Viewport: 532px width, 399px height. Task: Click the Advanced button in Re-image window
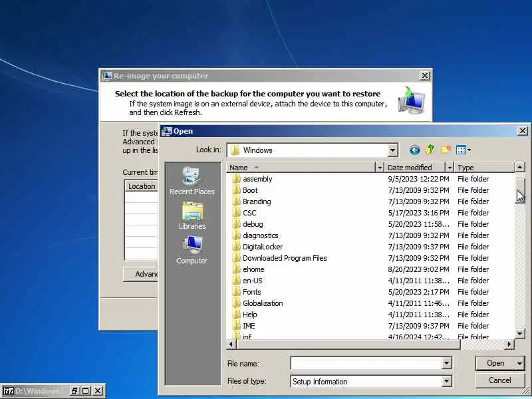click(141, 274)
